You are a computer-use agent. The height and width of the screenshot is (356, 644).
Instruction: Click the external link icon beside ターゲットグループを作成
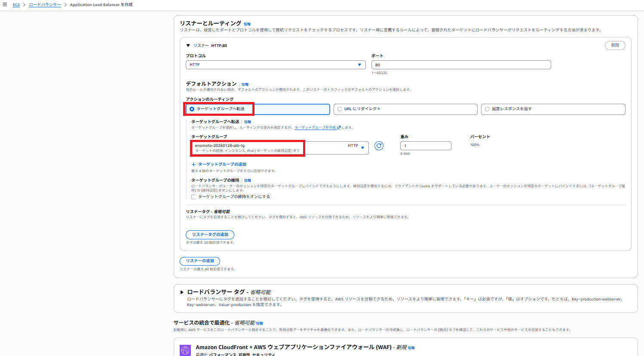pyautogui.click(x=339, y=127)
